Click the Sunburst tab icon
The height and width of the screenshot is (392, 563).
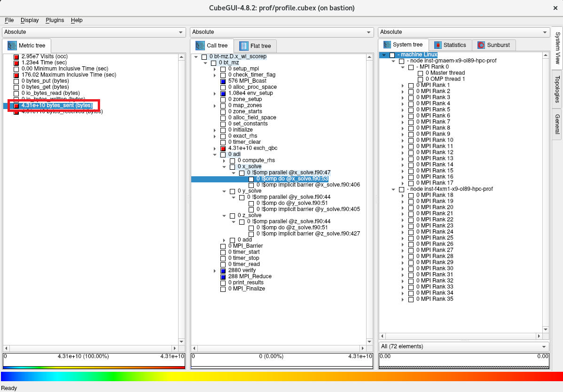coord(481,45)
